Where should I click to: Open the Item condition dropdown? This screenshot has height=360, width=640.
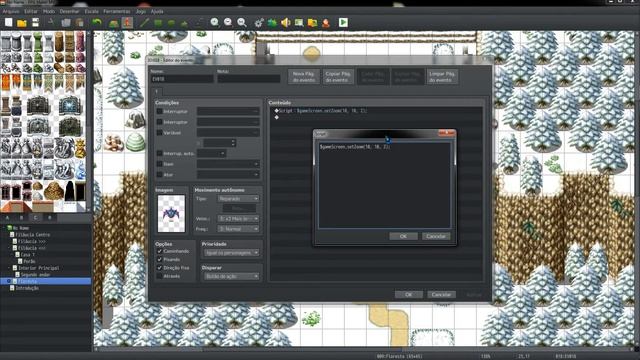point(228,164)
